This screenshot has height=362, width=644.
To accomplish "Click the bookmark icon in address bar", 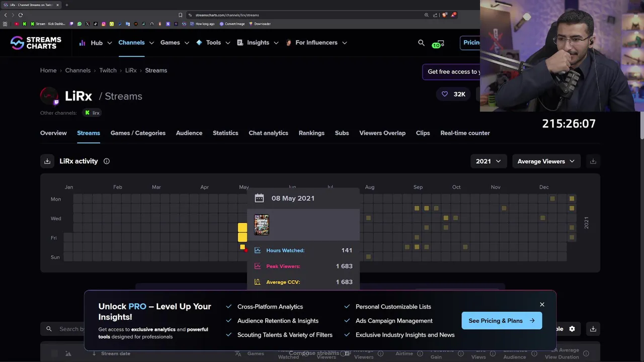I will (x=180, y=15).
